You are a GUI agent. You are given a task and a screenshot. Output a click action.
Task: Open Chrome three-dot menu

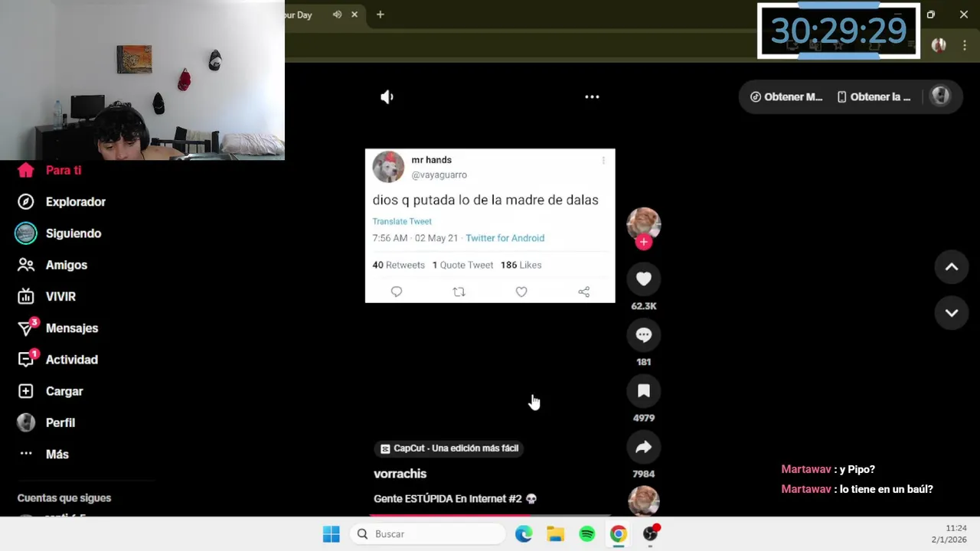[965, 45]
